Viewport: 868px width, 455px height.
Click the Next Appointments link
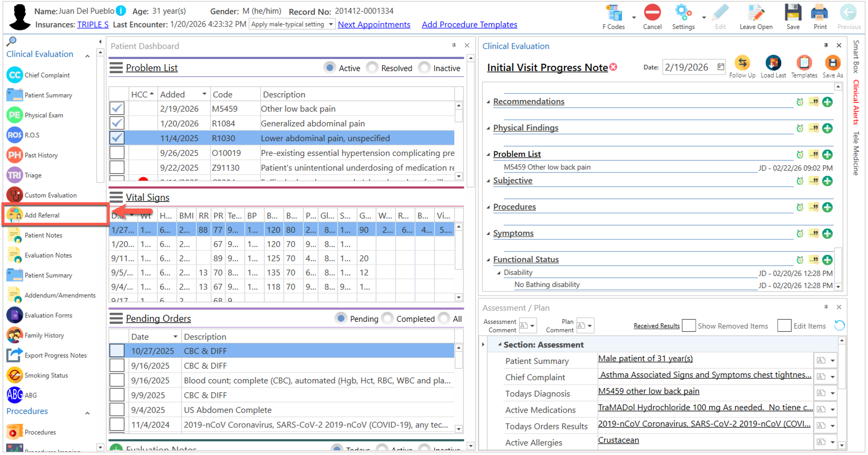tap(374, 24)
